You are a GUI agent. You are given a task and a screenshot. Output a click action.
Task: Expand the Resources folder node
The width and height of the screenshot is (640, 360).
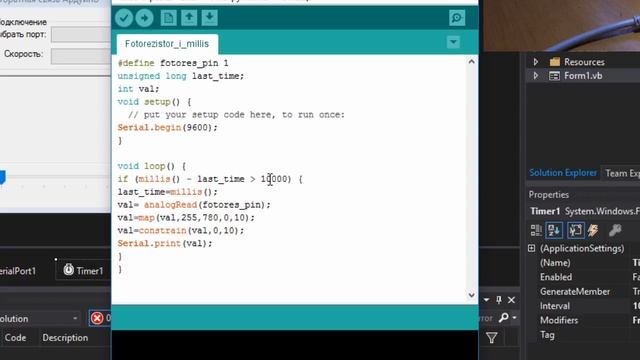click(x=536, y=62)
